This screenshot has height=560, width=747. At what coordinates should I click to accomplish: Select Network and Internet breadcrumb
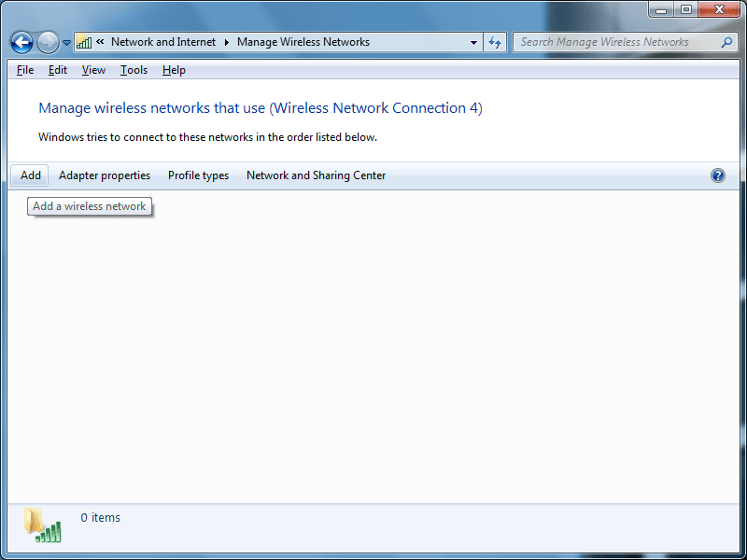(163, 42)
